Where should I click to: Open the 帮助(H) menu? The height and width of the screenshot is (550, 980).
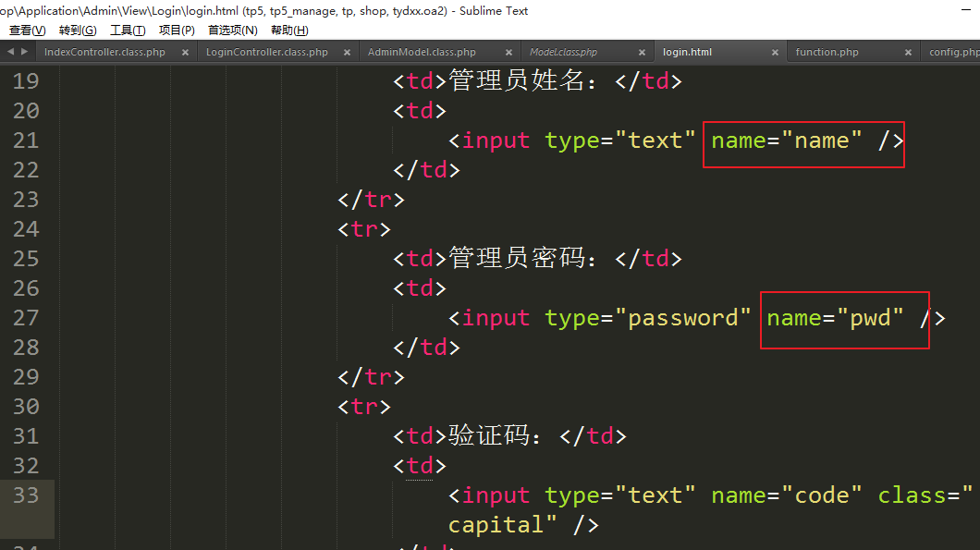[x=289, y=31]
